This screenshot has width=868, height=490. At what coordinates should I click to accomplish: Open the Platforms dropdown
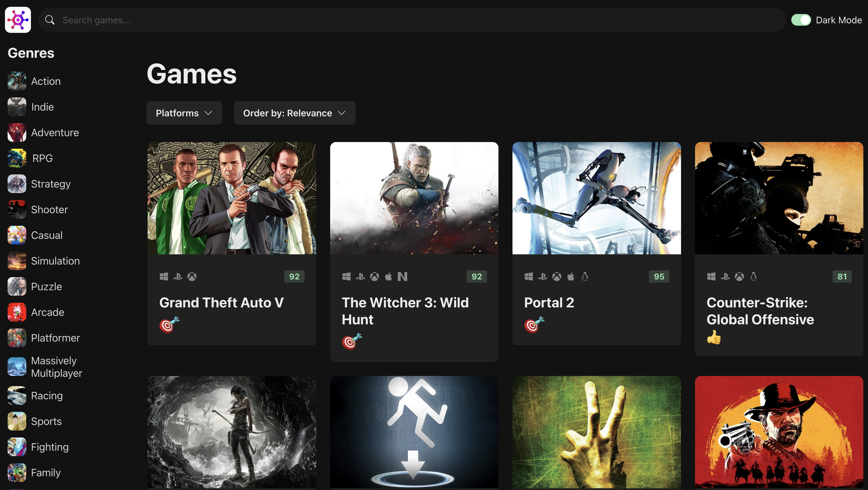(x=184, y=113)
